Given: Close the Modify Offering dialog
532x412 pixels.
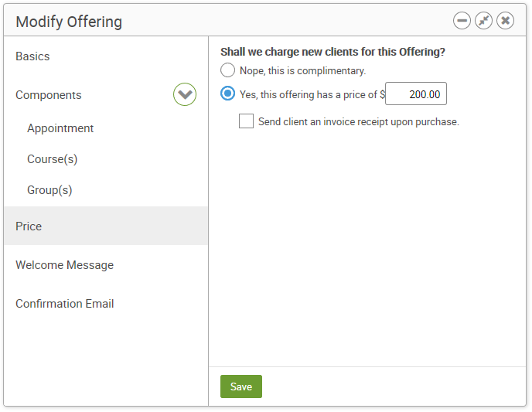Looking at the screenshot, I should (505, 21).
